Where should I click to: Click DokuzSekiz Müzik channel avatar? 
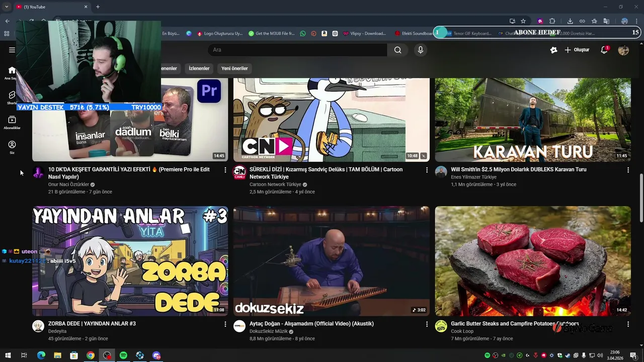coord(239,326)
